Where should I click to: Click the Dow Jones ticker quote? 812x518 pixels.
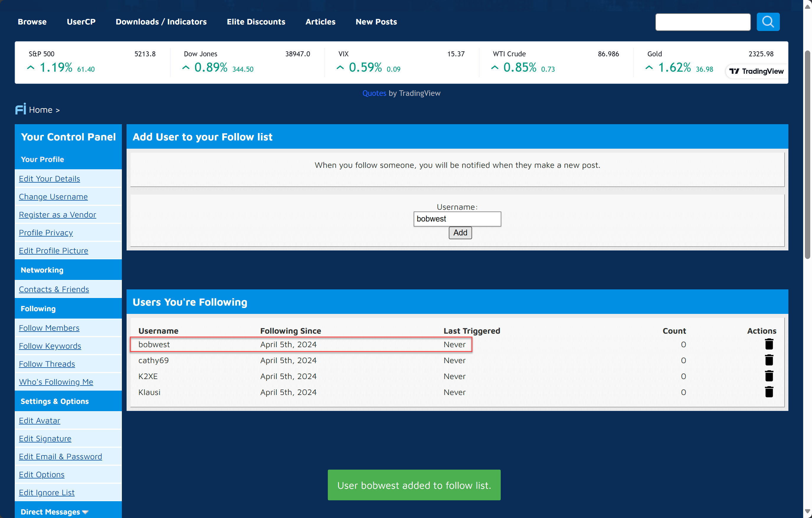(x=247, y=62)
